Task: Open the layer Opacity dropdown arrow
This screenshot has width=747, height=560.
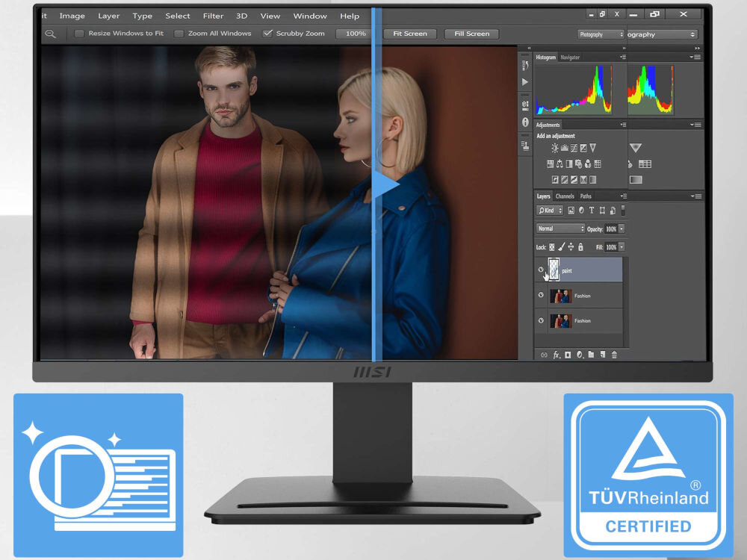Action: [x=622, y=228]
